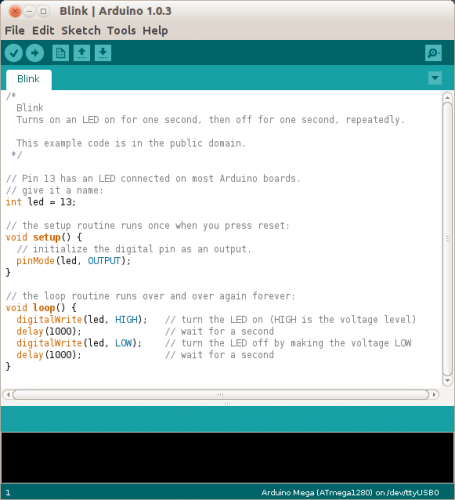Open the File menu
Image resolution: width=455 pixels, height=500 pixels.
click(15, 30)
